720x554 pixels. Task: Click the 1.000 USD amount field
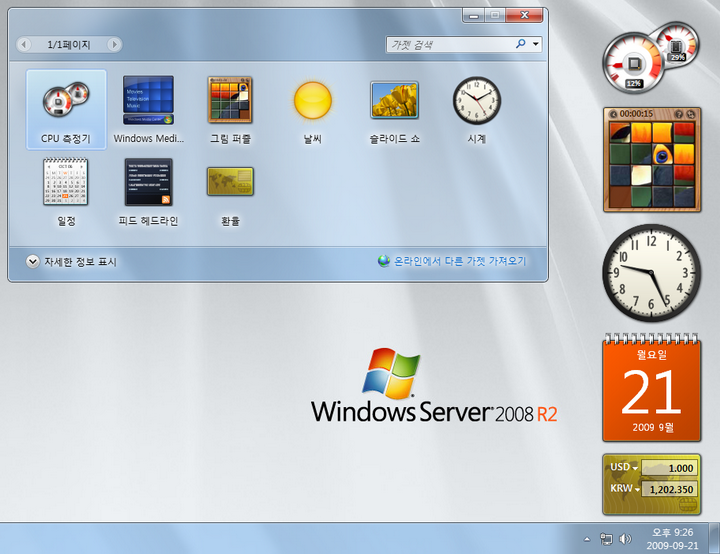click(669, 468)
